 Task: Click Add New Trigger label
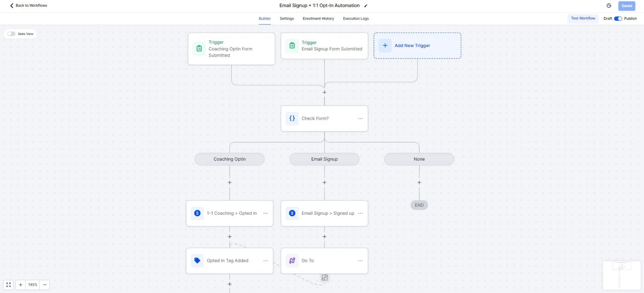(412, 46)
